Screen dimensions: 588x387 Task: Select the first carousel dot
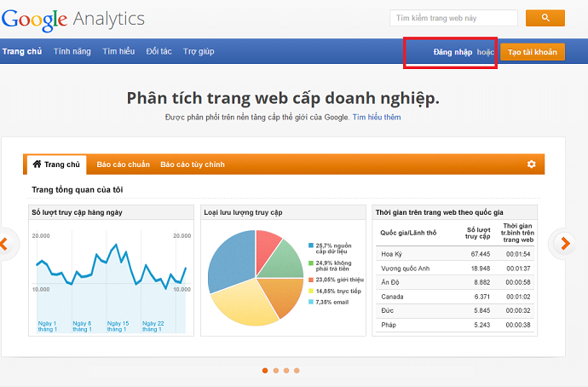[265, 371]
